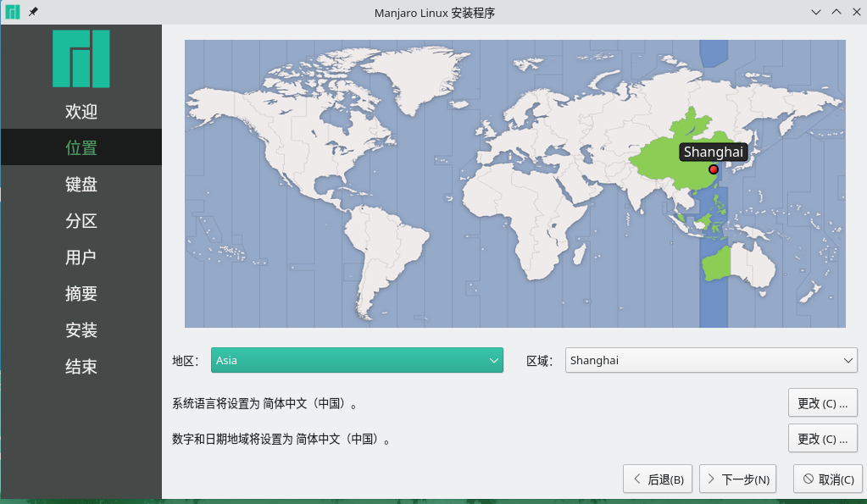Select the 欢迎 step in sidebar
The image size is (867, 504).
[81, 111]
